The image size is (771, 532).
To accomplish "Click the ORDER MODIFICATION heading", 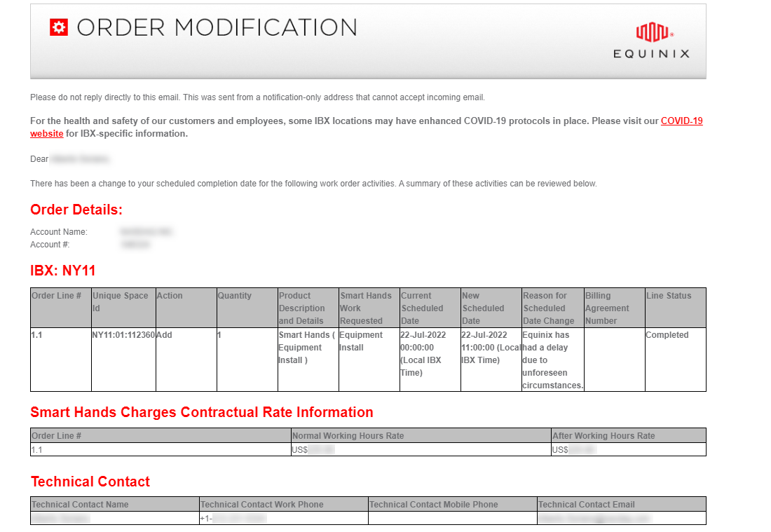I will coord(217,27).
